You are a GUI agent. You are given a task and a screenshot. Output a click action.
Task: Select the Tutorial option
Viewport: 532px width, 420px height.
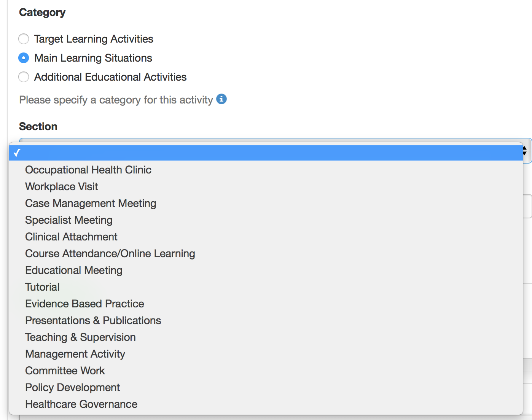(x=266, y=287)
